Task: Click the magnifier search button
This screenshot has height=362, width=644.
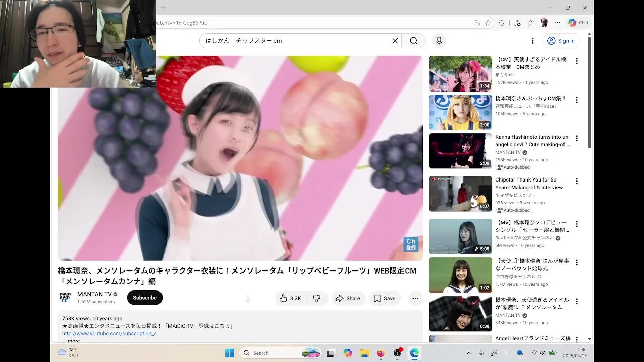Action: tap(414, 41)
